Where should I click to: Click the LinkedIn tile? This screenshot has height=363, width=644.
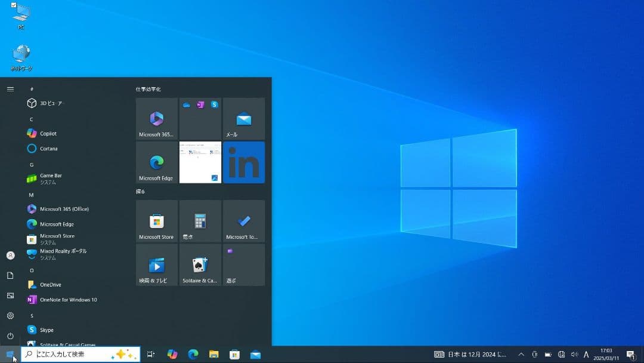(244, 162)
